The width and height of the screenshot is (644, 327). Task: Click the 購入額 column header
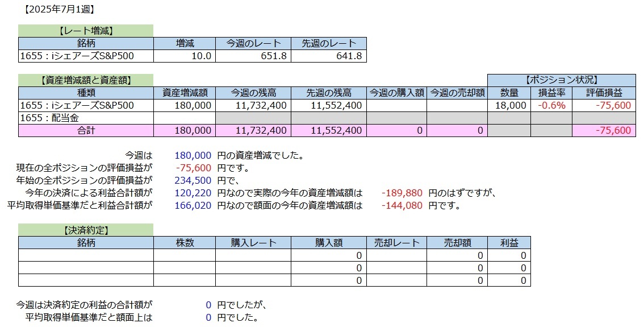(x=329, y=243)
